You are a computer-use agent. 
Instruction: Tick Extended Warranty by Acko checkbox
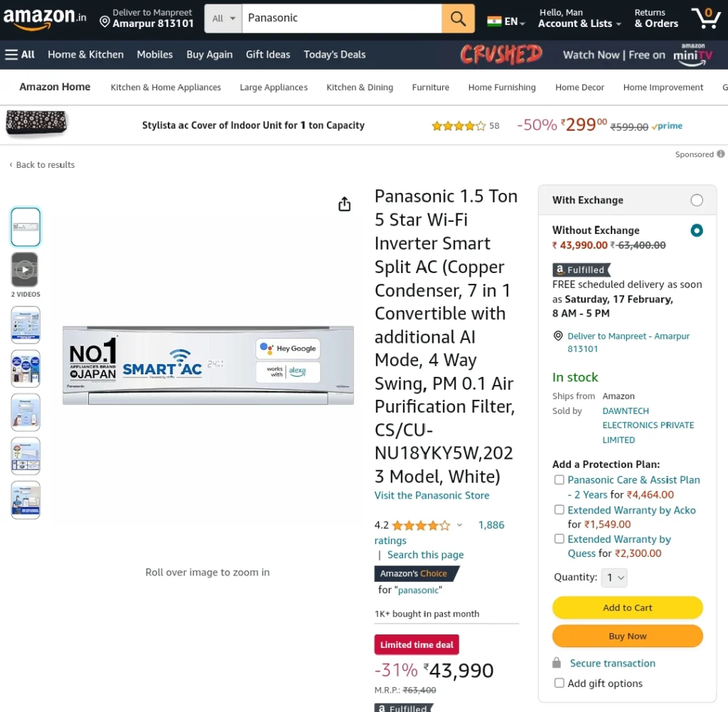click(x=559, y=510)
